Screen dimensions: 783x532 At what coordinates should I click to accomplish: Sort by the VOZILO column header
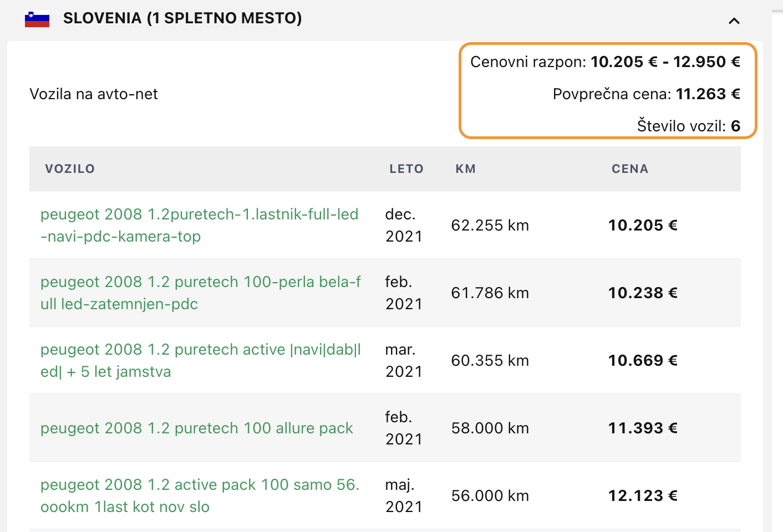tap(70, 169)
